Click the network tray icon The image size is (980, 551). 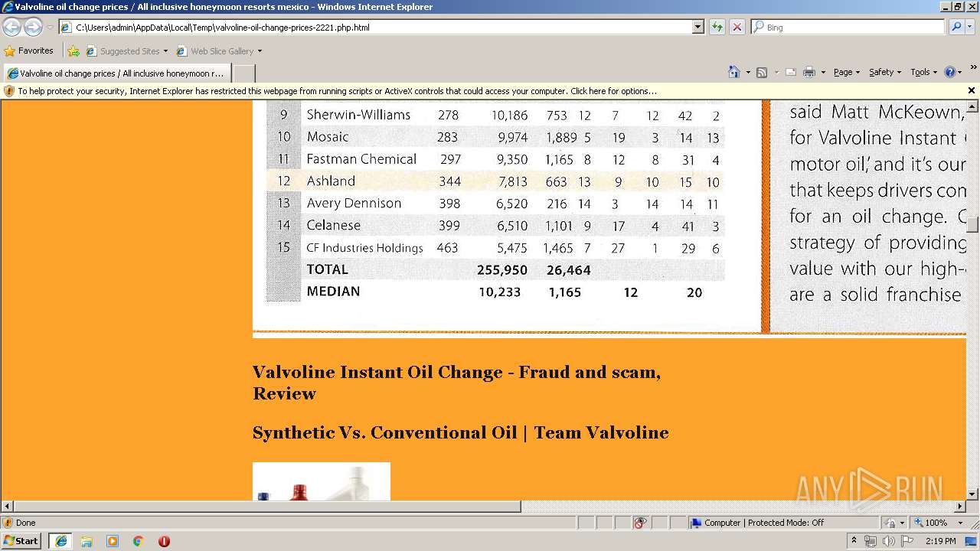click(871, 541)
